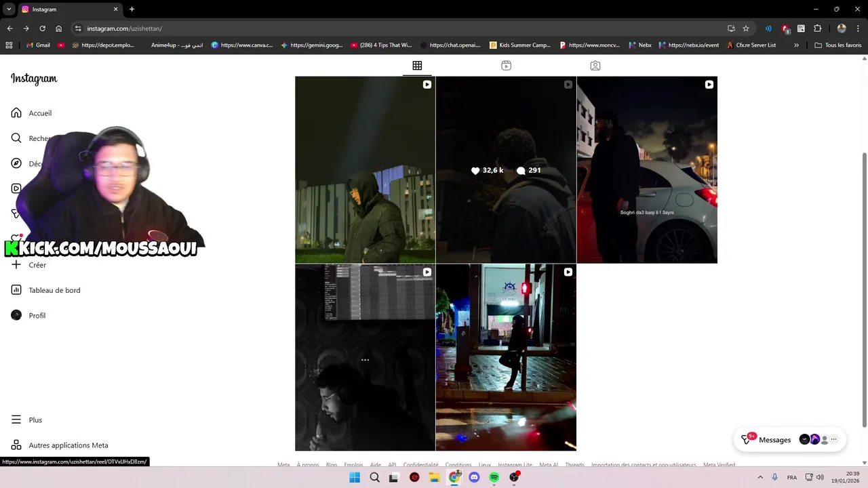Click the volume icon in system tray

[x=820, y=477]
